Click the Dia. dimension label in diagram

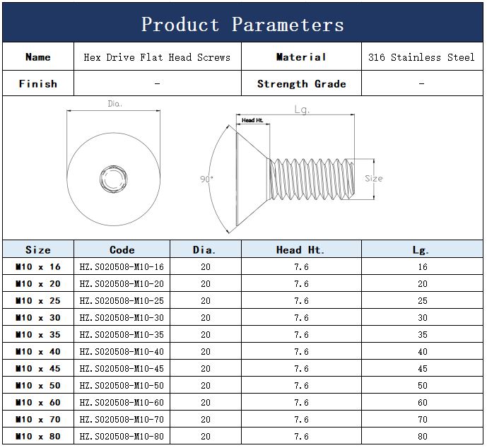[115, 104]
